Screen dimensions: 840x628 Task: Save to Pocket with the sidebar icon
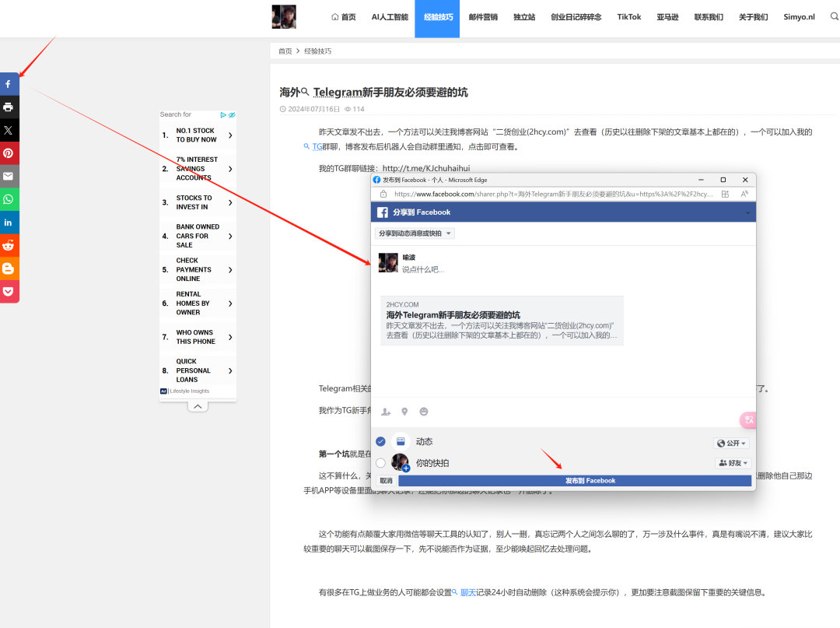coord(9,292)
